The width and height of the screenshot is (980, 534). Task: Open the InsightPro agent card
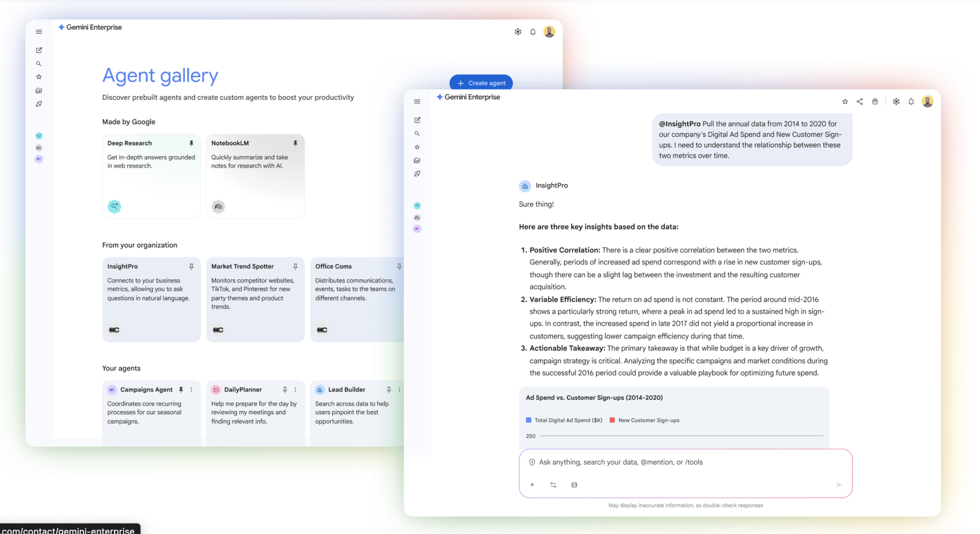click(x=152, y=299)
